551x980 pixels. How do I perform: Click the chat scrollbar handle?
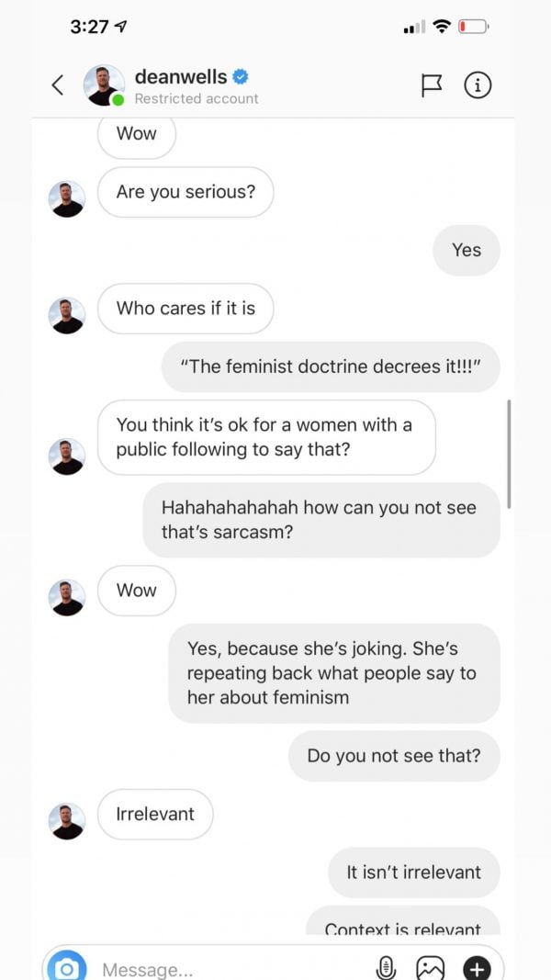coord(509,454)
